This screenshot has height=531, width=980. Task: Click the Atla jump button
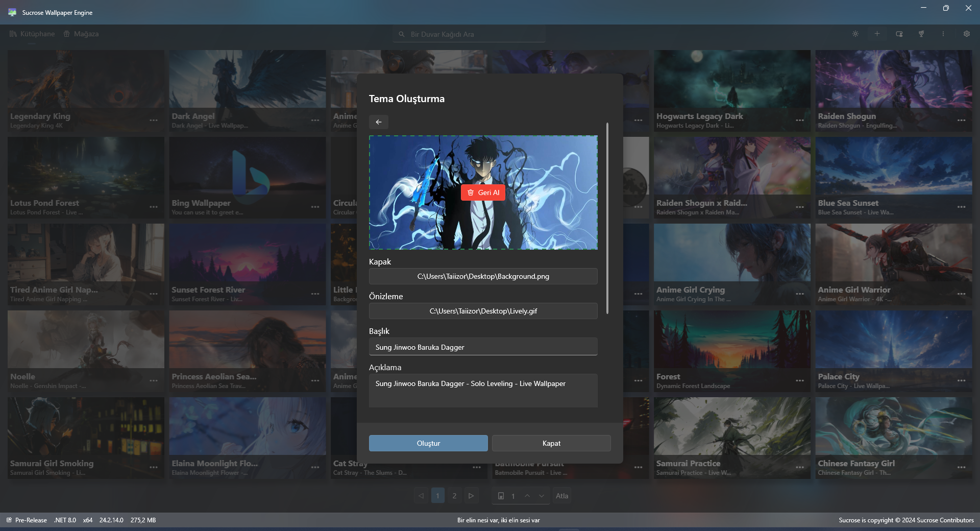pos(562,496)
